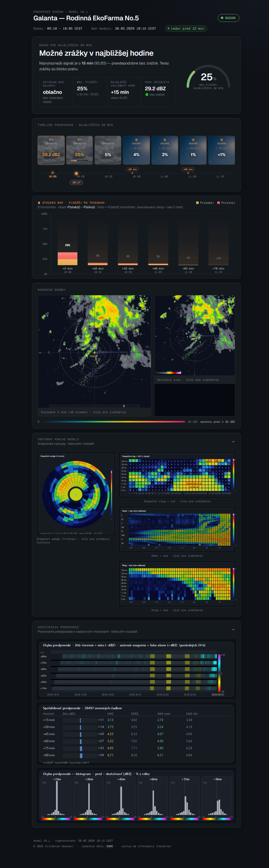Viewport: 269px width, 868px height.
Task: Click the '+90m' error histogram
Action: tap(217, 798)
